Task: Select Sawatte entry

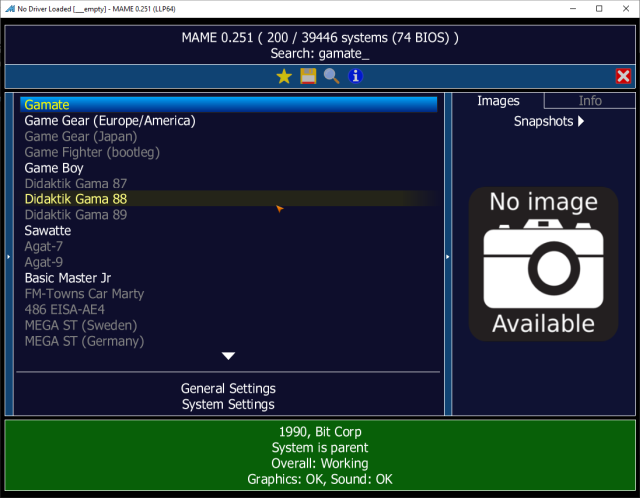Action: 228,231
